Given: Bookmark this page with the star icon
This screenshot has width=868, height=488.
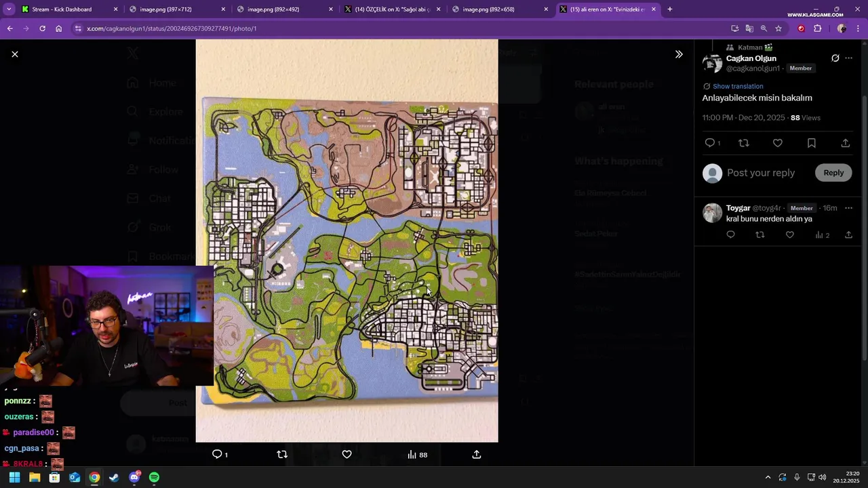Looking at the screenshot, I should coord(778,28).
